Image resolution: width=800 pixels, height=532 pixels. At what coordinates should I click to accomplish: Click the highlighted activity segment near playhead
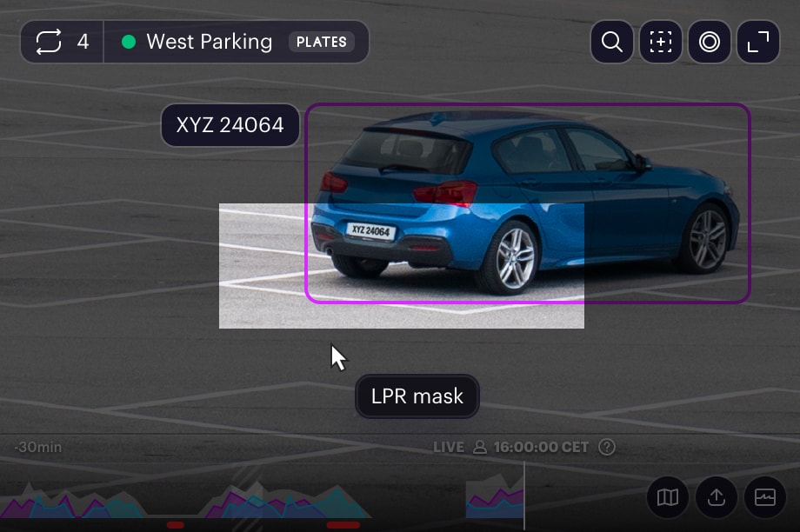[495, 496]
